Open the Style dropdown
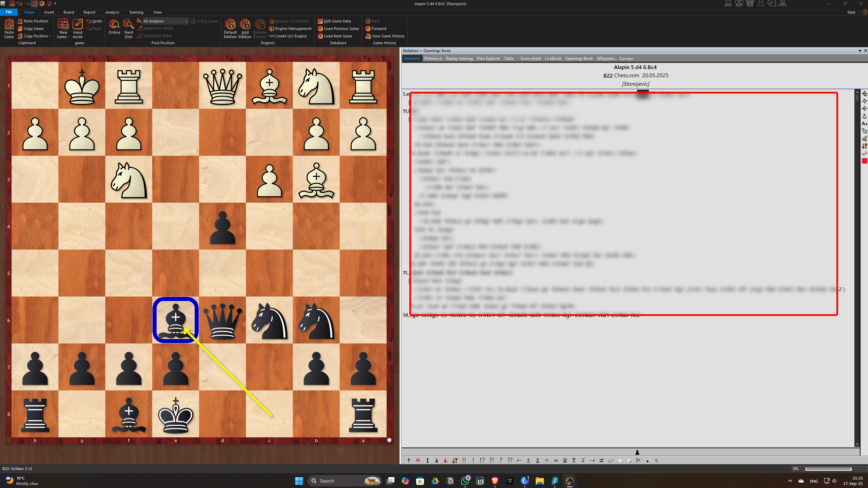This screenshot has height=488, width=868. (x=853, y=12)
